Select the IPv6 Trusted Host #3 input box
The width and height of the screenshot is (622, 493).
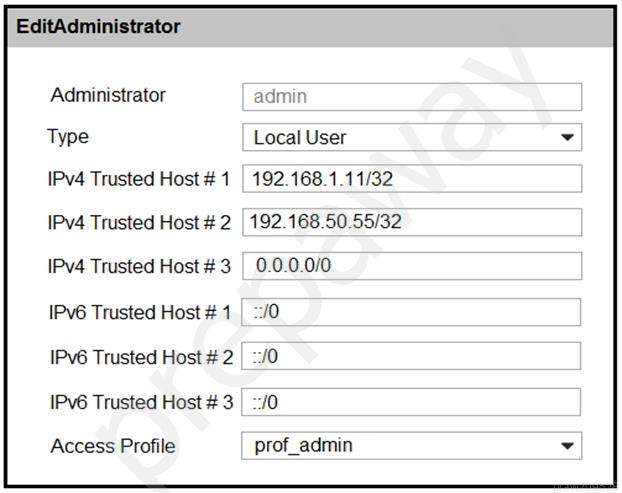(411, 402)
